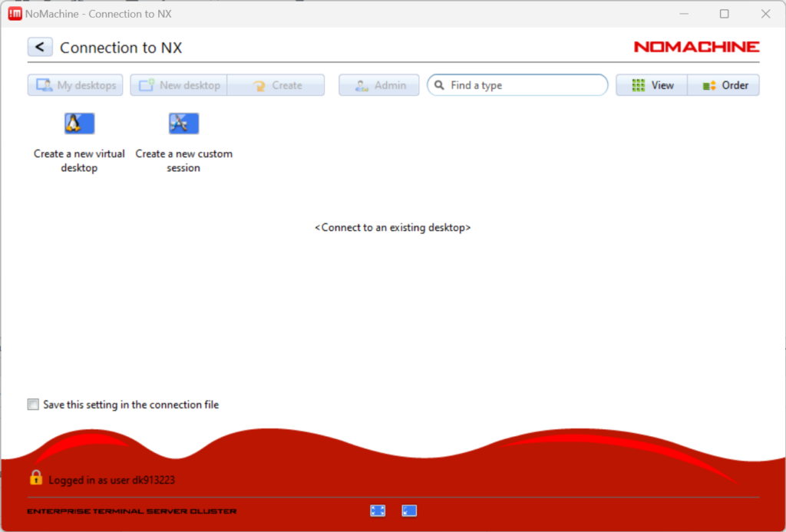
Task: Click the windowed mode icon at the bottom
Action: 409,510
